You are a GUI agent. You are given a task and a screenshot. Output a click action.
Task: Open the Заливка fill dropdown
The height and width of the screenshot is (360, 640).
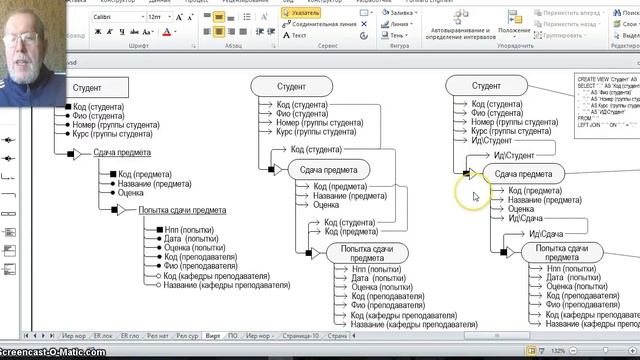coord(399,13)
